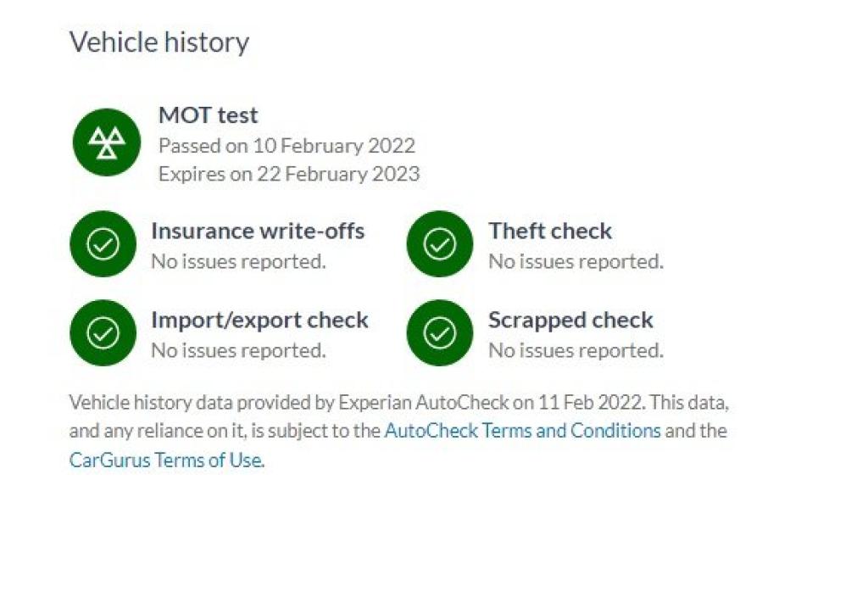This screenshot has height=608, width=868.
Task: Click the Vehicle history heading
Action: click(x=159, y=42)
